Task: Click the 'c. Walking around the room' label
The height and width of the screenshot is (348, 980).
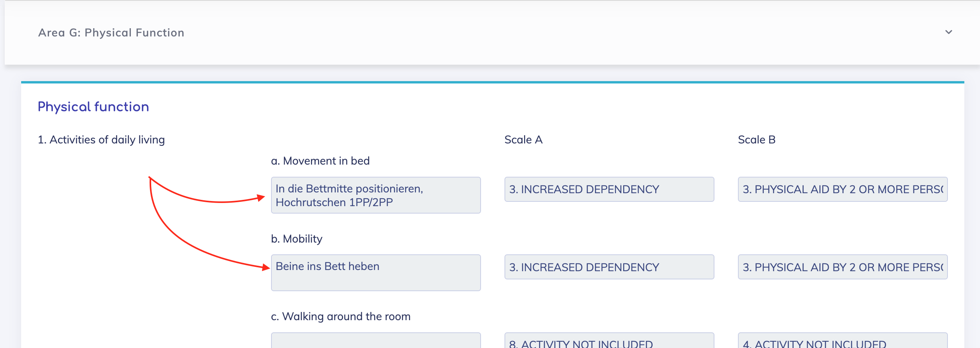Action: pyautogui.click(x=340, y=317)
